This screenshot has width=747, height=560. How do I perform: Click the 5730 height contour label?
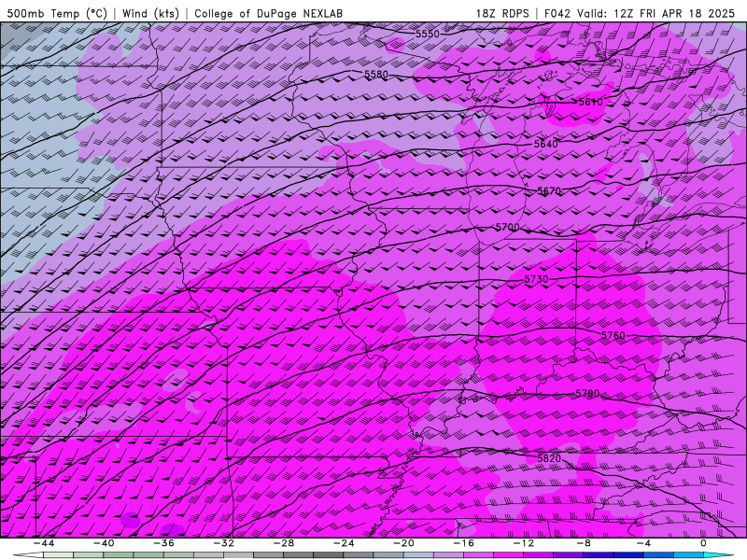[x=536, y=279]
